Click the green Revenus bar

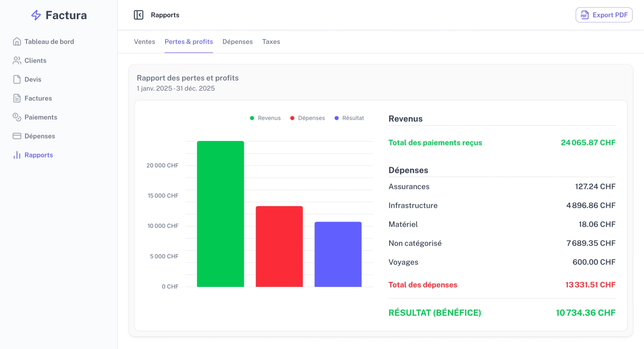[x=220, y=214]
